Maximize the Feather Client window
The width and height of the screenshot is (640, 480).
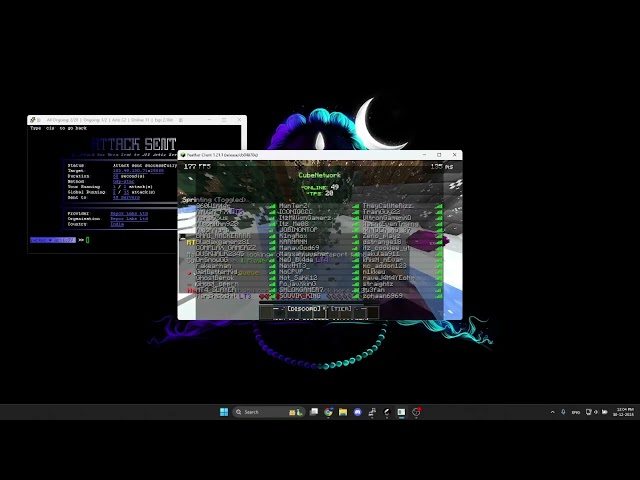(439, 155)
